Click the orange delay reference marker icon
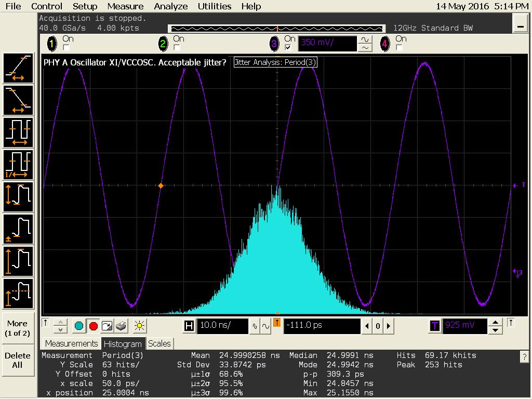The image size is (532, 399). [277, 323]
